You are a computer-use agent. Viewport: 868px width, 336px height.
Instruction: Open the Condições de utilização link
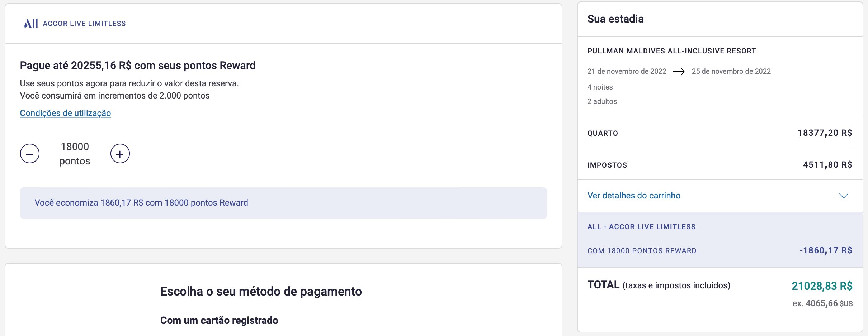click(x=65, y=113)
